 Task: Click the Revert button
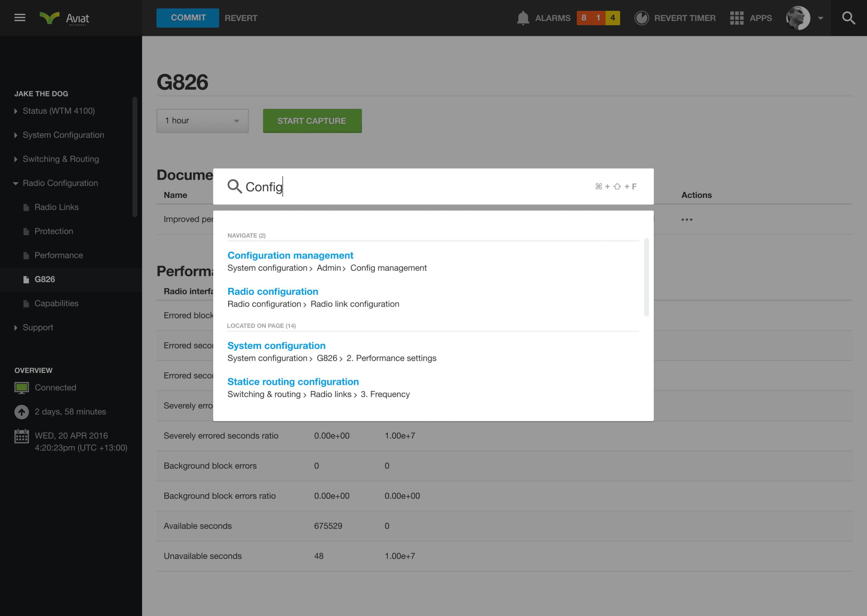[241, 18]
